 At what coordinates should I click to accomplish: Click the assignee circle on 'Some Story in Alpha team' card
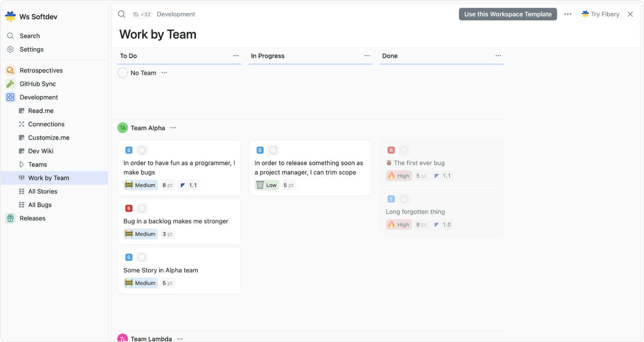(x=142, y=257)
